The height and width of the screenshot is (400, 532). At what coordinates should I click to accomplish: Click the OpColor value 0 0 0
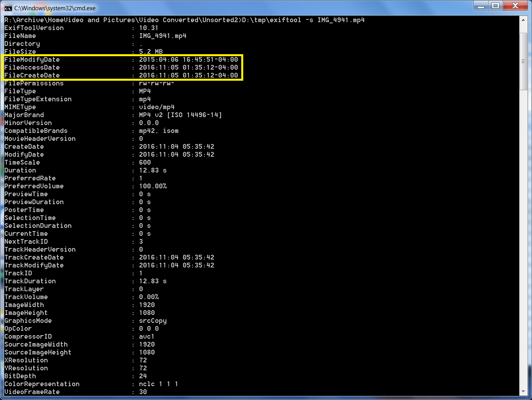tap(149, 329)
